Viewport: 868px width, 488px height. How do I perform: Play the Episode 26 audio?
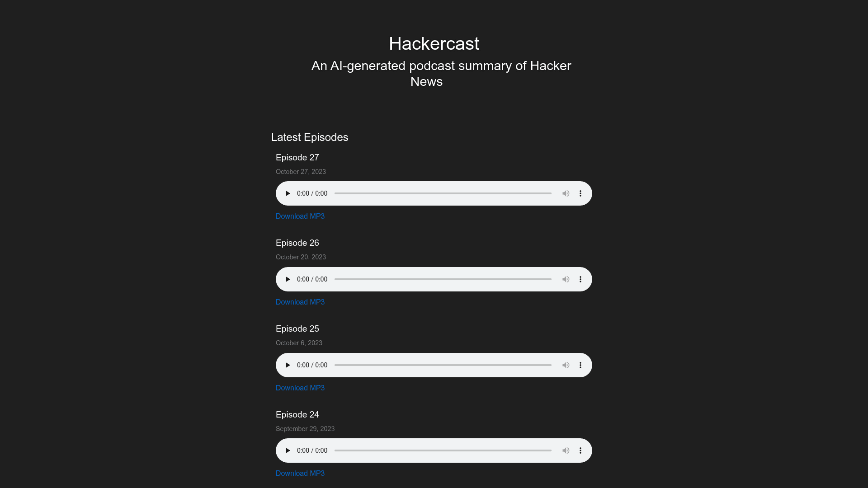(288, 279)
